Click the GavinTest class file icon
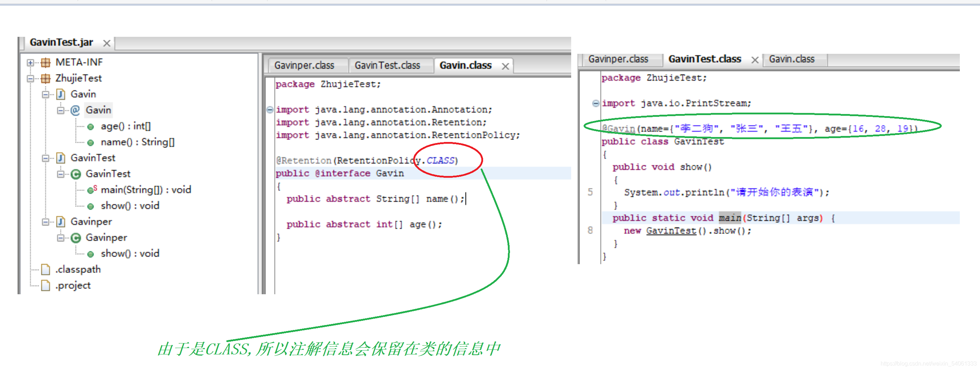980x370 pixels. click(x=61, y=158)
